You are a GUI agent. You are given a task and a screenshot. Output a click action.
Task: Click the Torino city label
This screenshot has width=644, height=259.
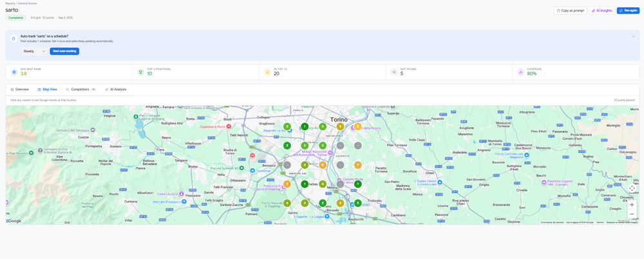coord(339,119)
